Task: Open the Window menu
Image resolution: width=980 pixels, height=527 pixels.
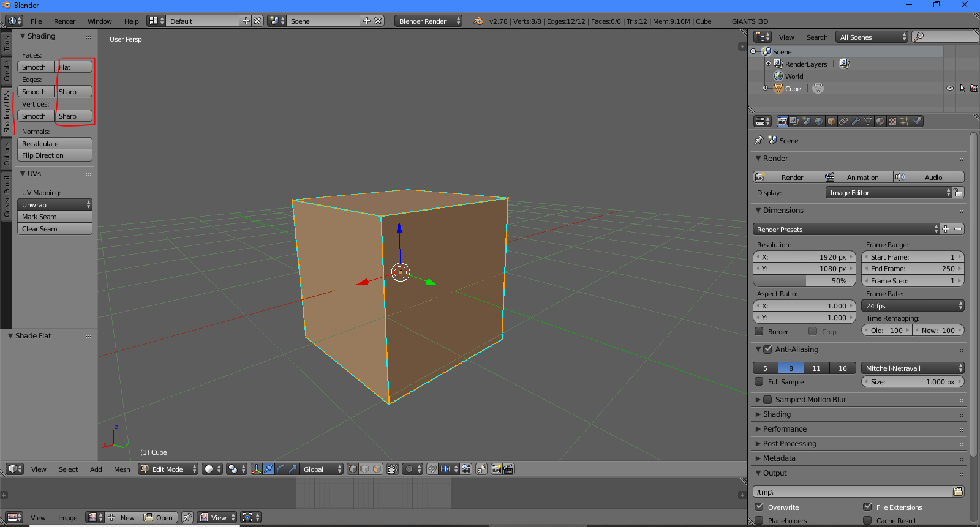Action: (99, 21)
